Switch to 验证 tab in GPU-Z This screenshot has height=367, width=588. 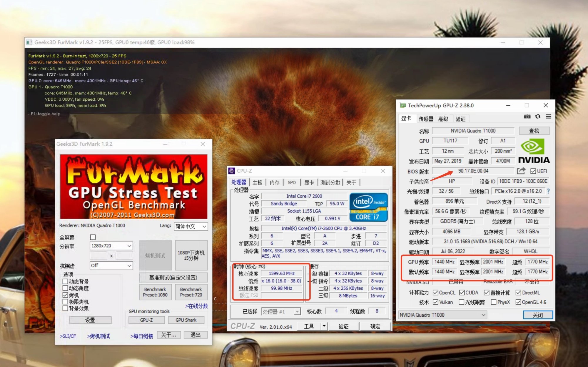461,119
